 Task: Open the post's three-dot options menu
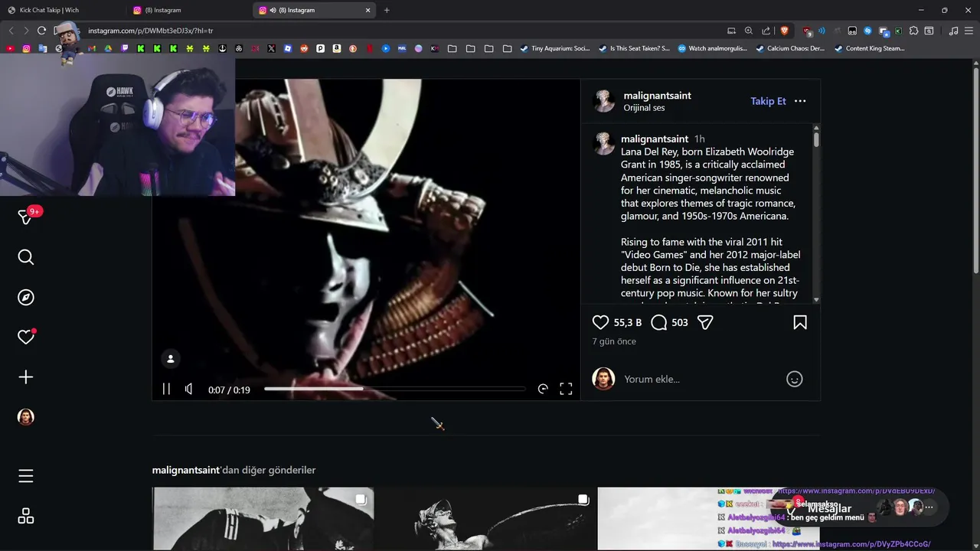click(x=800, y=101)
